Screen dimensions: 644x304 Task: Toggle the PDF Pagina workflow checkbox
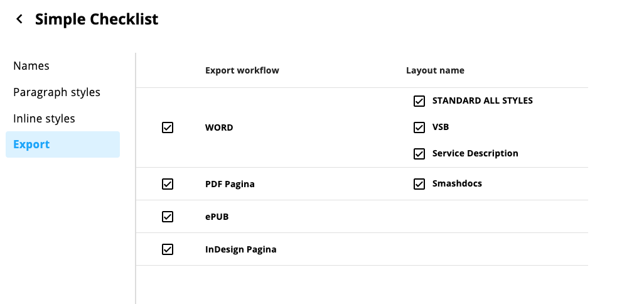[168, 184]
